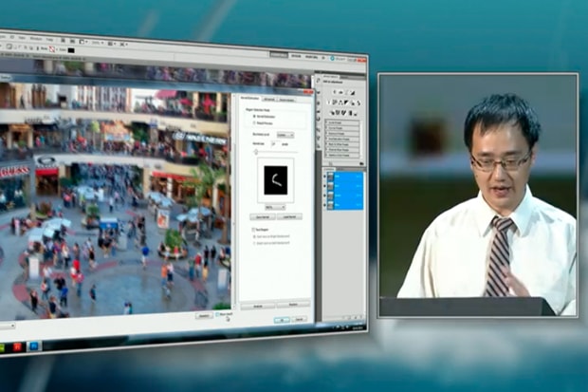Click the kernel size input field
Screen dimensions: 588x392
275,144
